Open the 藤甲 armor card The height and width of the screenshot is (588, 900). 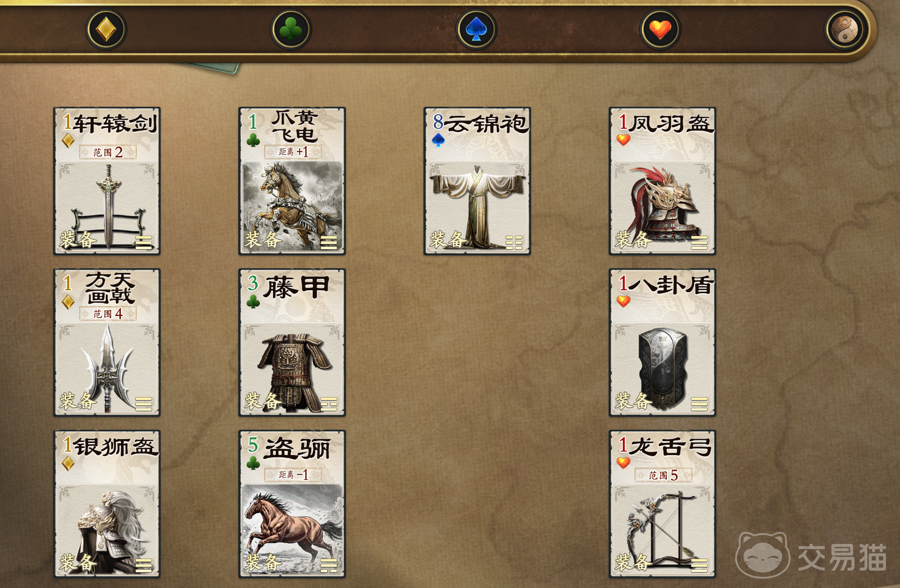click(x=292, y=342)
